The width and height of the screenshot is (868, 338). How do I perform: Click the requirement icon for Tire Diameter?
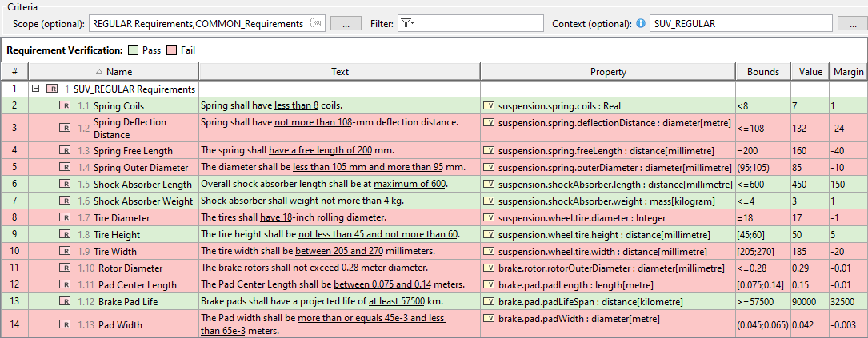[65, 217]
